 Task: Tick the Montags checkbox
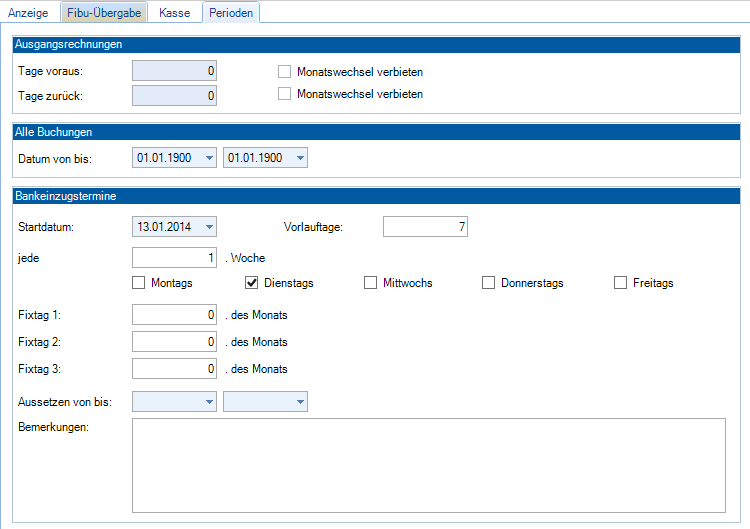139,283
